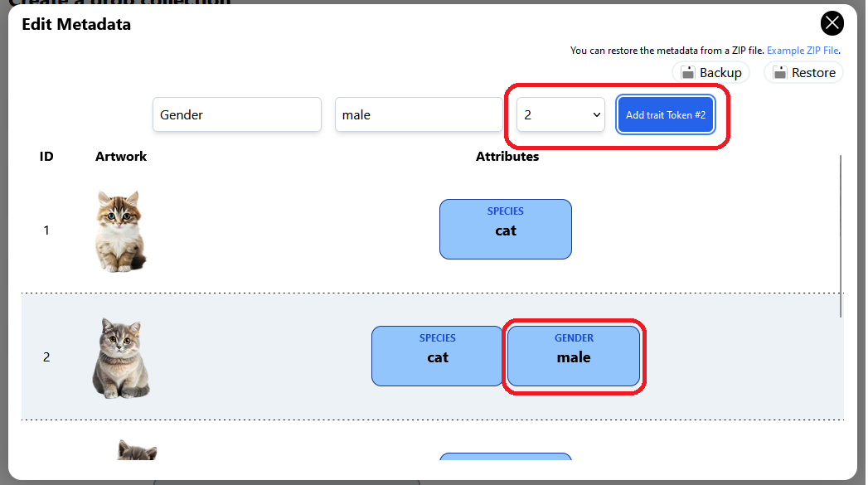Open the Example ZIP File link

pyautogui.click(x=803, y=51)
